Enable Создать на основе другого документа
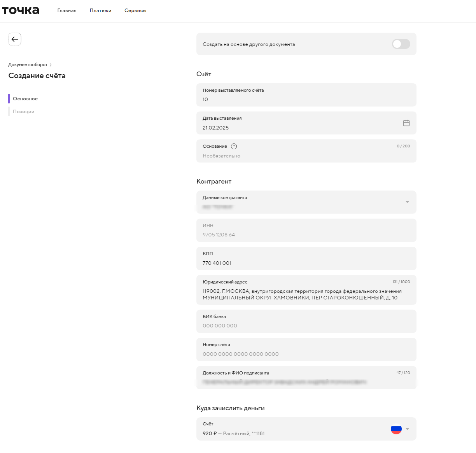The height and width of the screenshot is (453, 476). click(x=401, y=44)
